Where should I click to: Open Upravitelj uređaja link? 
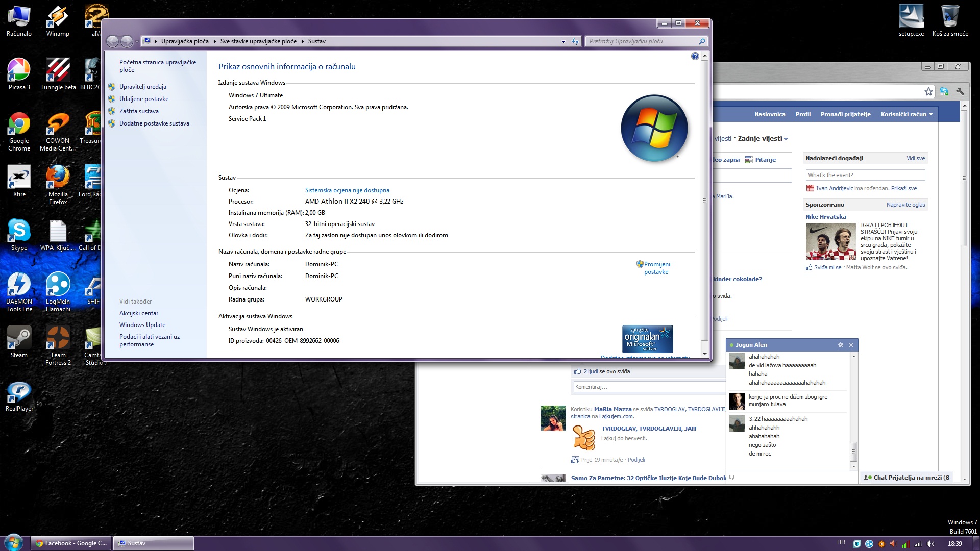pyautogui.click(x=142, y=87)
